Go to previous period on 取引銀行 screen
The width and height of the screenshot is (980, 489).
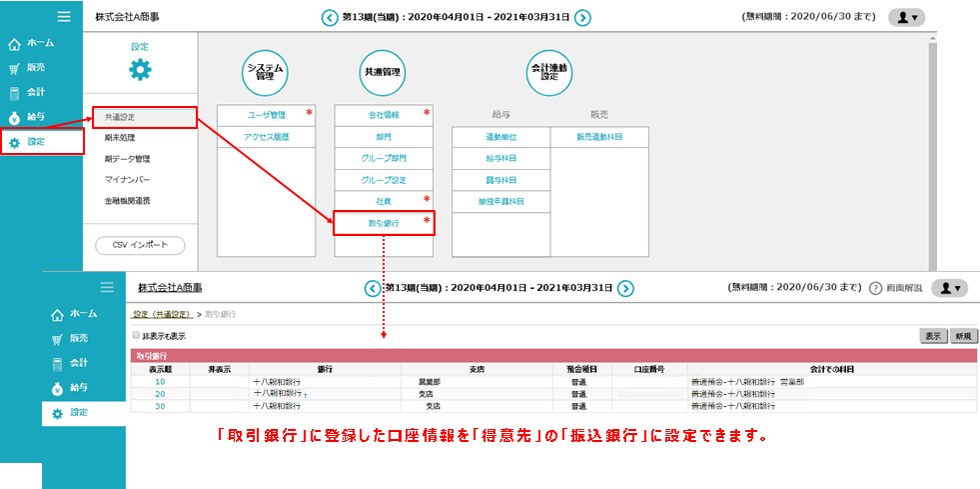click(x=373, y=288)
